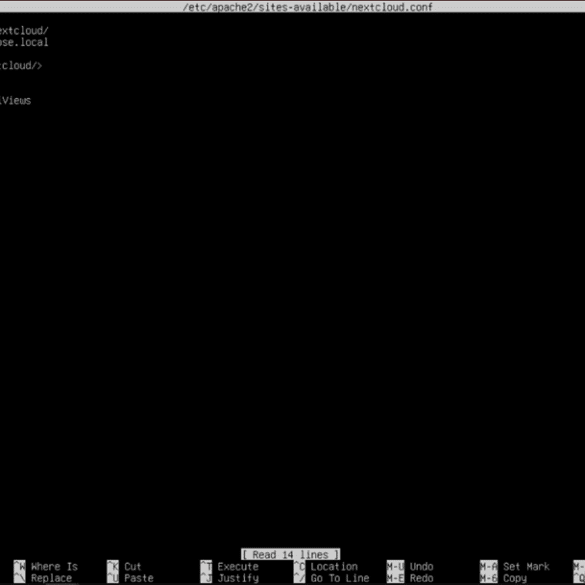Screen dimensions: 585x585
Task: Click the nextcloud.conf file path in title bar
Action: (x=307, y=7)
